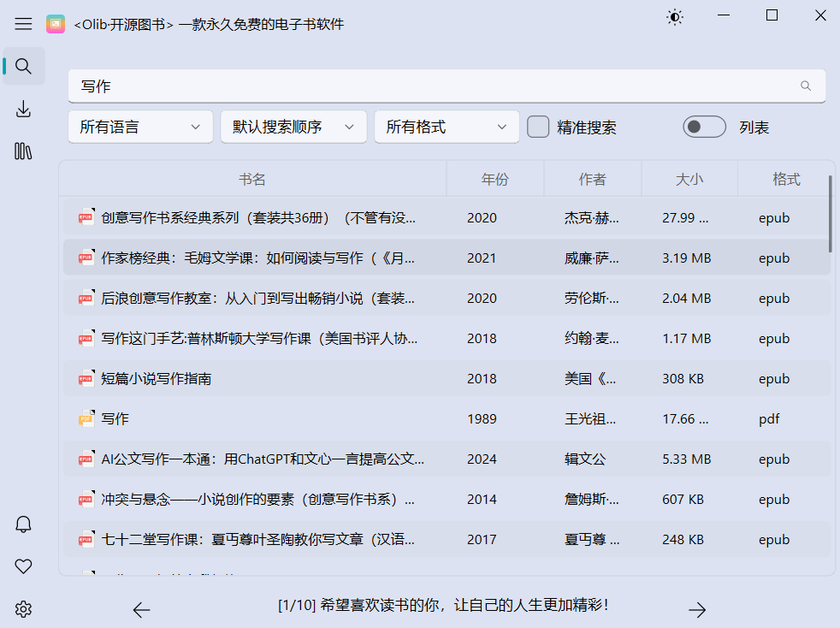Open the bookshelf library page
The width and height of the screenshot is (840, 628).
23,151
